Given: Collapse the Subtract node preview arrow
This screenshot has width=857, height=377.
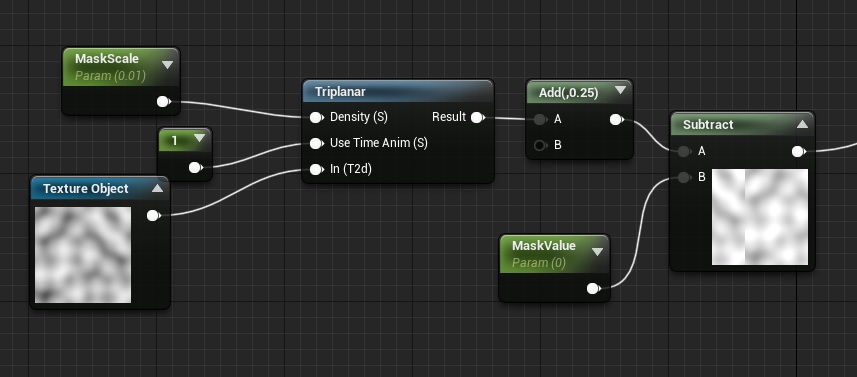Looking at the screenshot, I should click(802, 124).
